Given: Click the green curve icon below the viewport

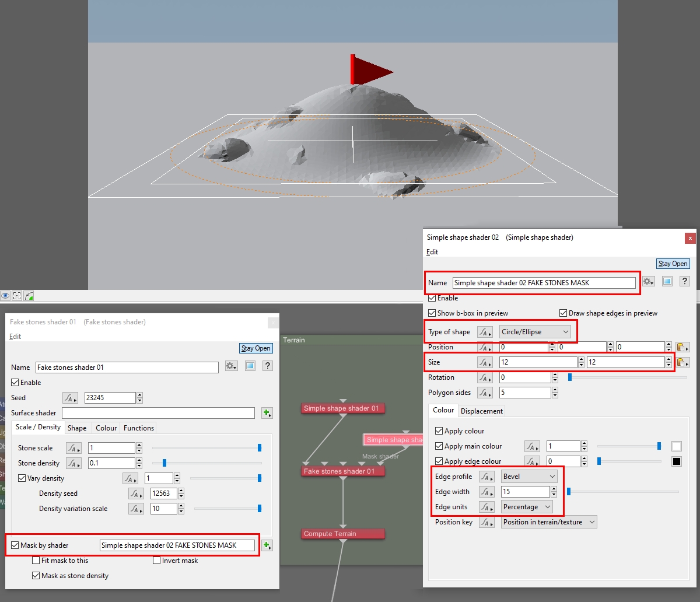Looking at the screenshot, I should [x=29, y=296].
